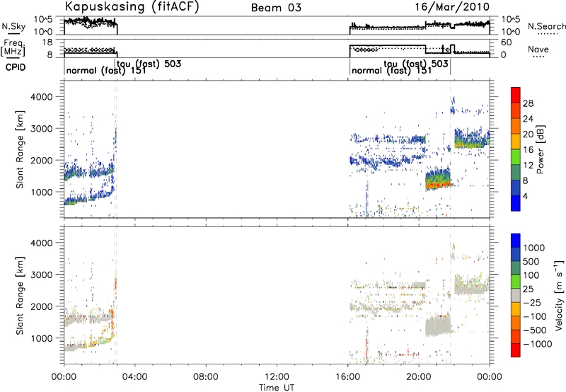Click the '28' tick on the Power scale
The width and height of the screenshot is (566, 392).
click(528, 103)
